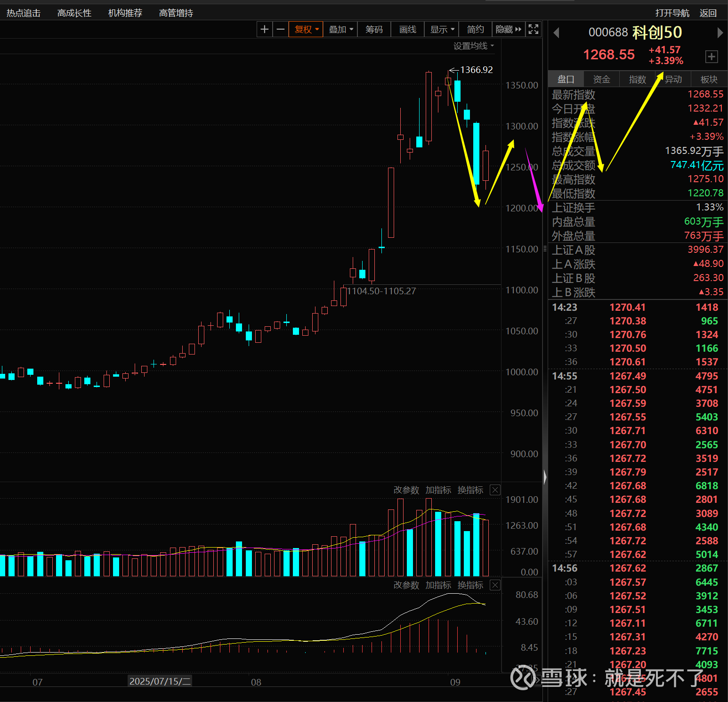Expand the 隐藏 toolbar options
This screenshot has height=702, width=728.
509,30
